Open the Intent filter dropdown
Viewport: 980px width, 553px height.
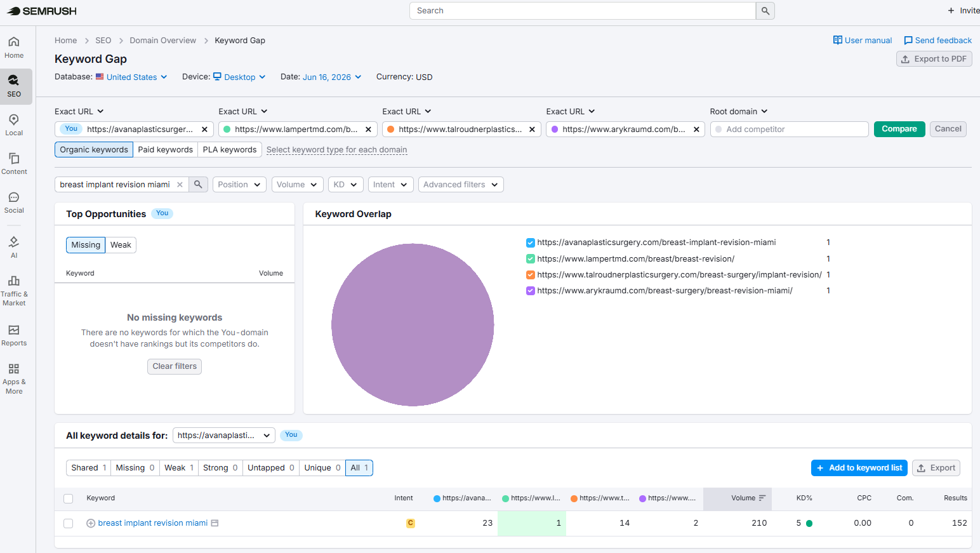tap(391, 185)
